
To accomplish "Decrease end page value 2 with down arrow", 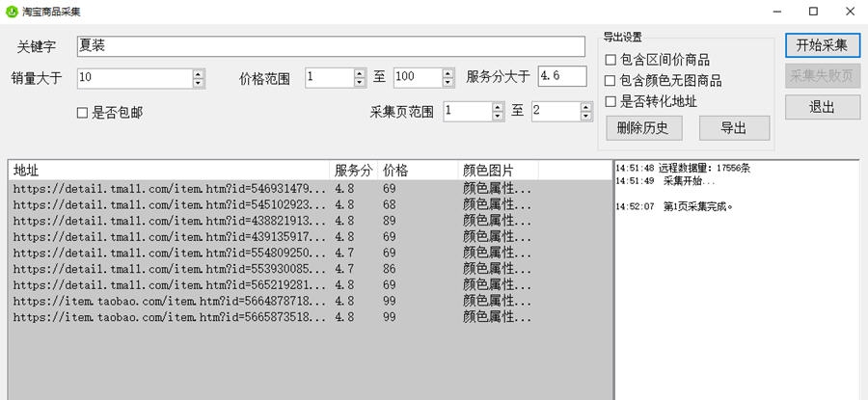I will pos(586,117).
